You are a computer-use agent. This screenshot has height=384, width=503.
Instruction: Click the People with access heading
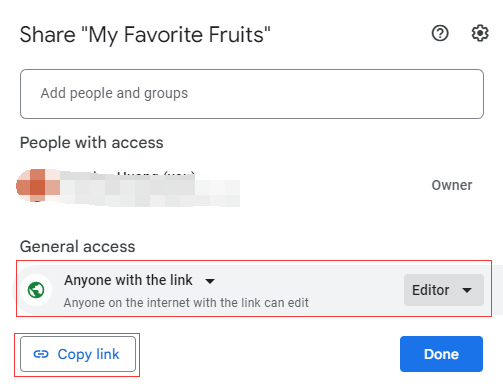[92, 143]
